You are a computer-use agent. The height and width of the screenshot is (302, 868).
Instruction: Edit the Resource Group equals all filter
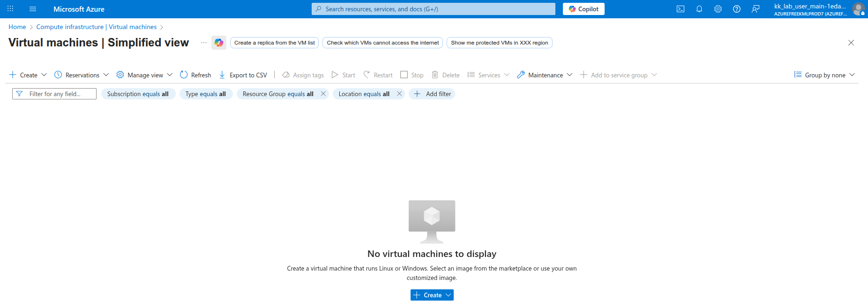pos(277,94)
